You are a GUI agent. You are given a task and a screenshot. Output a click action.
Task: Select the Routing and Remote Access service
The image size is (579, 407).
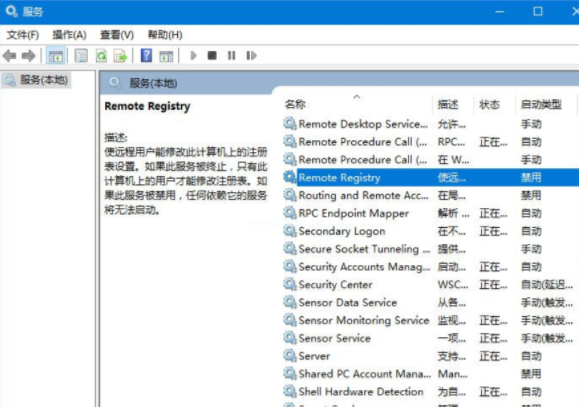click(x=428, y=195)
